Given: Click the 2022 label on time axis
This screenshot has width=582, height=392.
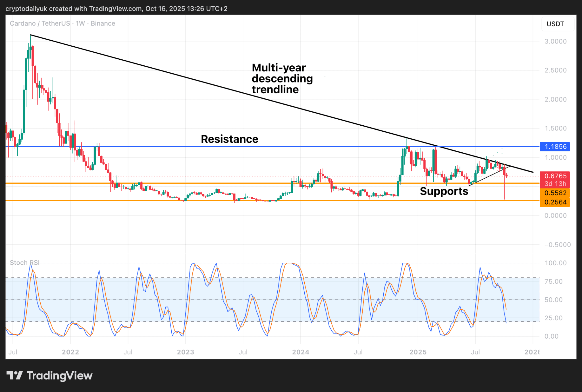Looking at the screenshot, I should click(70, 352).
